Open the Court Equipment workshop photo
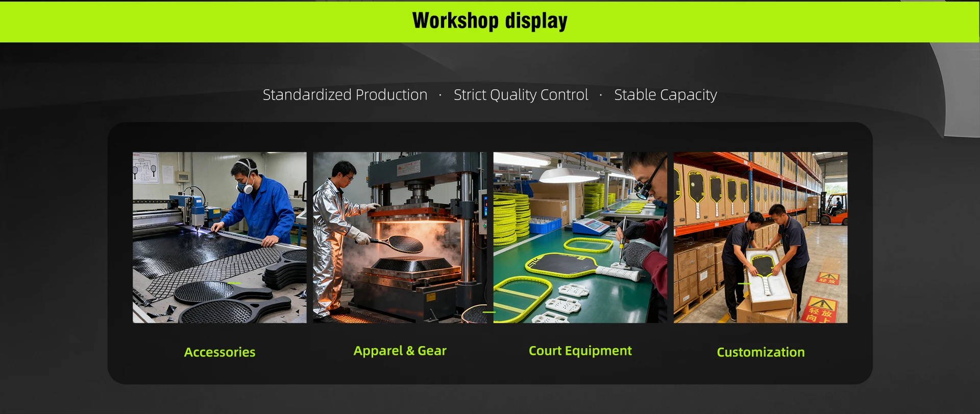This screenshot has width=980, height=414. point(580,237)
